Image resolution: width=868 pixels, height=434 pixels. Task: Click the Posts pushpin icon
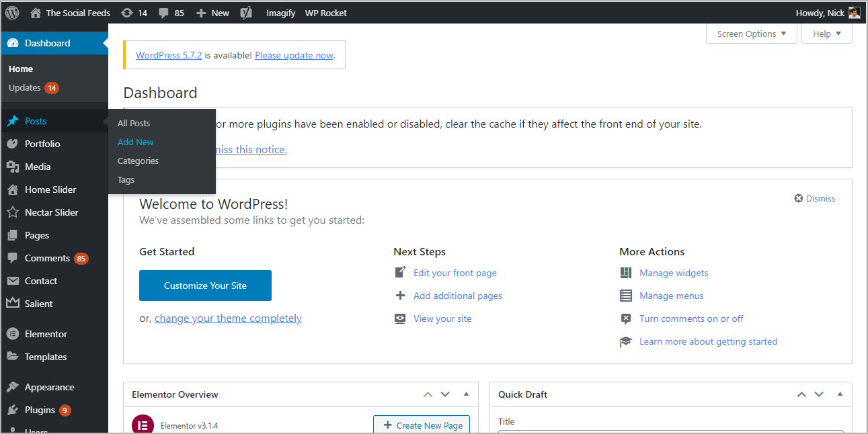point(13,121)
